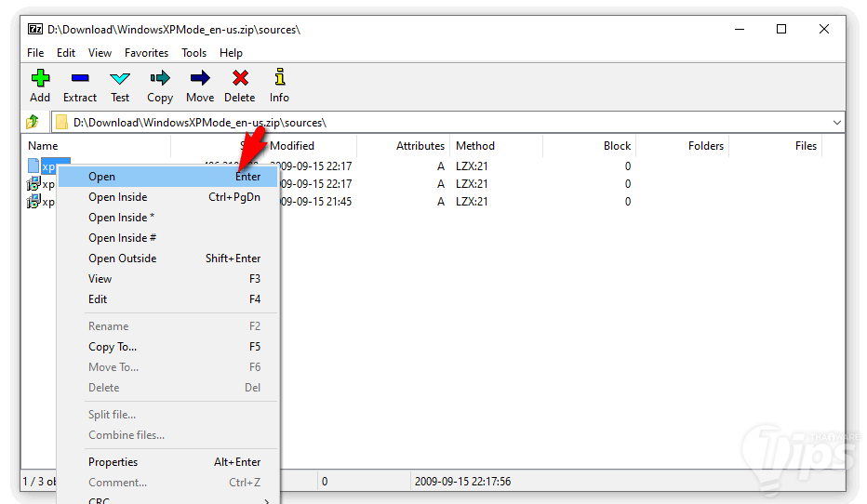Click the Add toolbar icon
Image resolution: width=867 pixels, height=504 pixels.
(40, 78)
